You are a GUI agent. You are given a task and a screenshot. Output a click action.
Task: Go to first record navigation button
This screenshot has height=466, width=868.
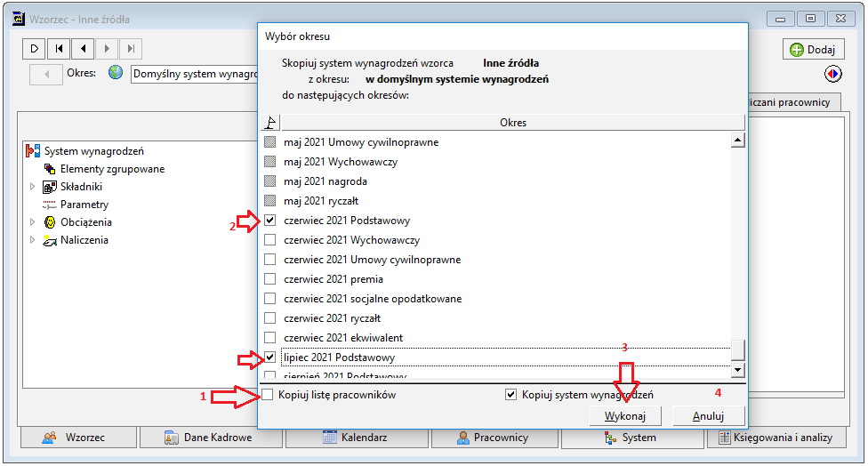tap(59, 49)
